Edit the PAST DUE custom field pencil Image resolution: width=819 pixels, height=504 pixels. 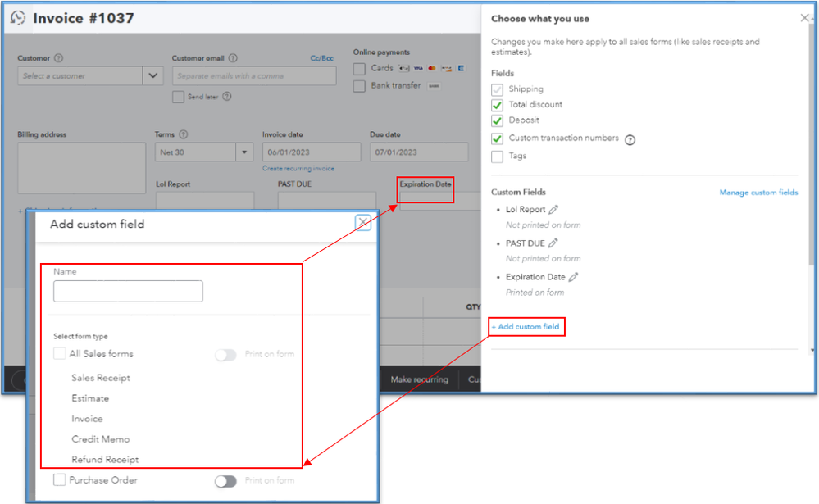click(553, 243)
